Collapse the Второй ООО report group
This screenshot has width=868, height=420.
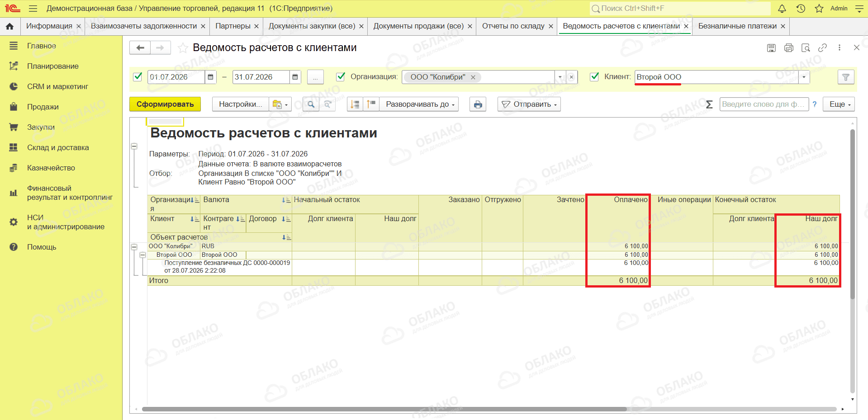click(x=142, y=255)
